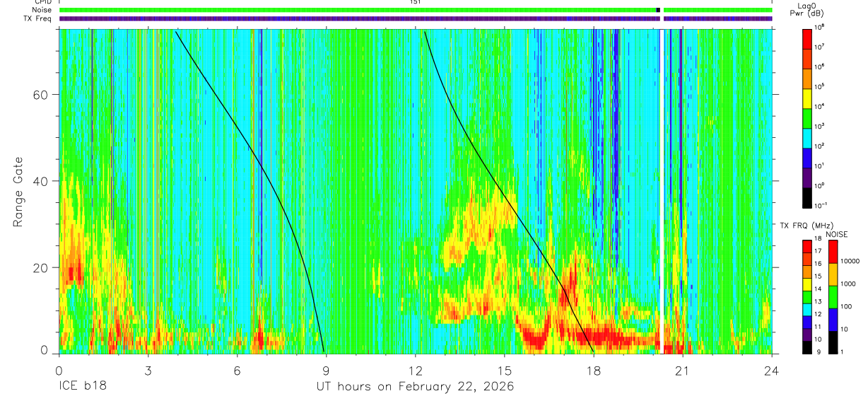Image resolution: width=868 pixels, height=401 pixels.
Task: Click the '0' tick on the UT axis
Action: [59, 370]
